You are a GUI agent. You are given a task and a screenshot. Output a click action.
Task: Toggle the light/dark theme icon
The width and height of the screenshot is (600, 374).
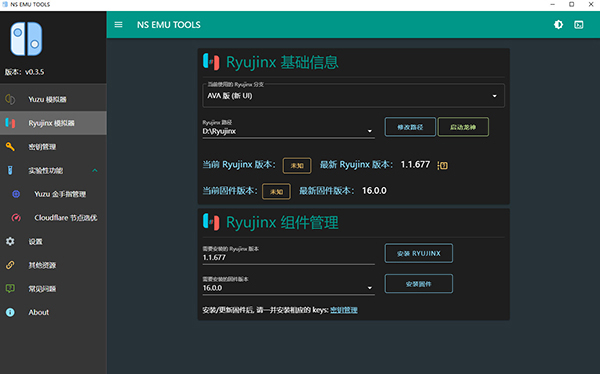tap(558, 24)
